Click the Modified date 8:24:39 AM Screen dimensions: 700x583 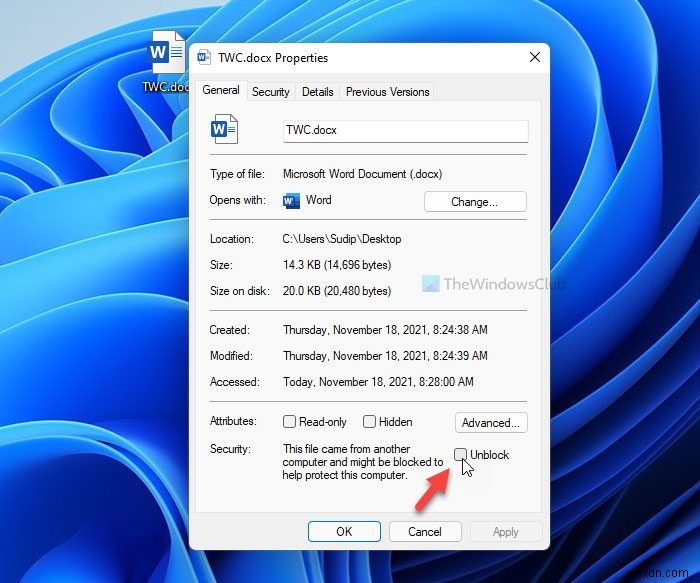(x=385, y=356)
